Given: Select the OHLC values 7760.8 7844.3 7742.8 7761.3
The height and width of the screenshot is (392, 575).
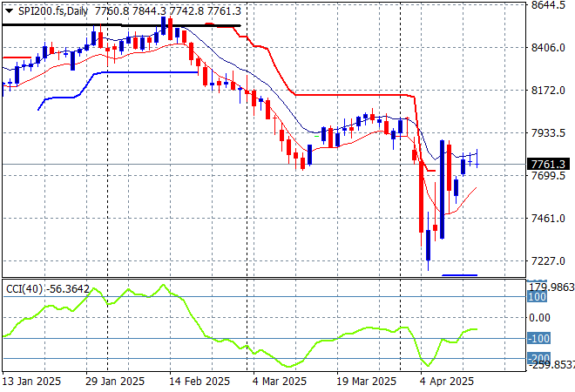Looking at the screenshot, I should pyautogui.click(x=168, y=11).
